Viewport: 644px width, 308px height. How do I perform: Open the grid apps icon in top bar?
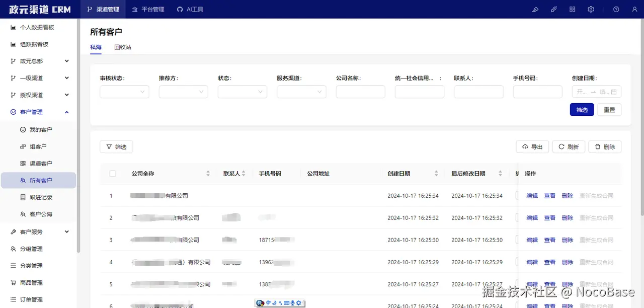(x=572, y=9)
